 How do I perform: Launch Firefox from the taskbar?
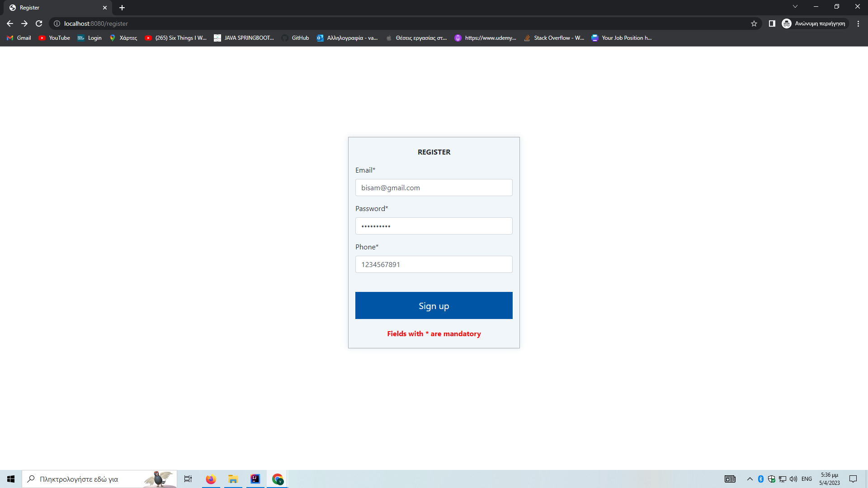(x=211, y=479)
